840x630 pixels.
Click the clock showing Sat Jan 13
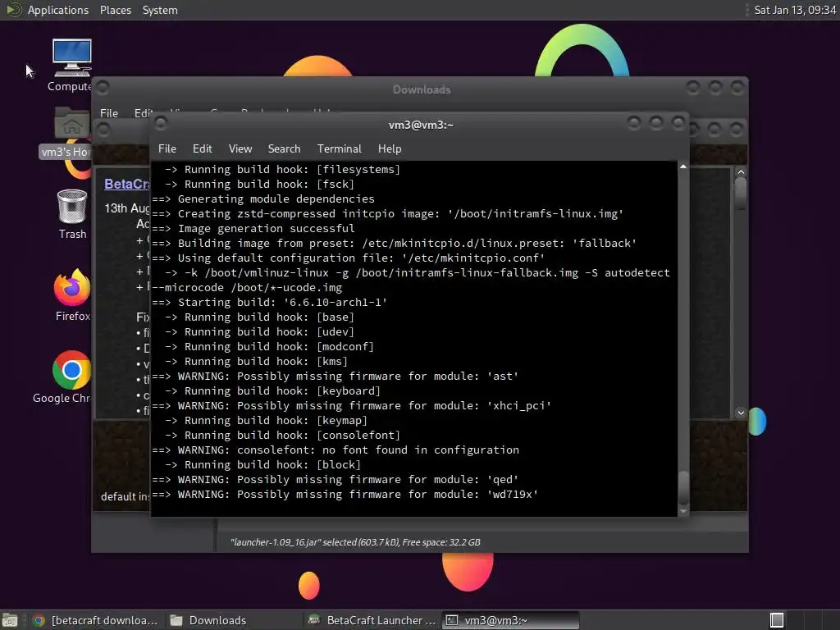point(795,10)
